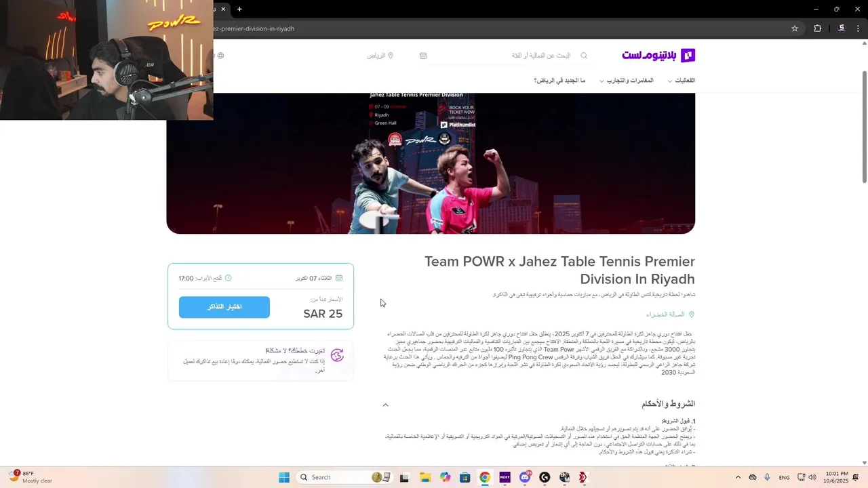Screen dimensions: 868x488
Task: Click the table tennis event banner image
Action: pyautogui.click(x=431, y=163)
